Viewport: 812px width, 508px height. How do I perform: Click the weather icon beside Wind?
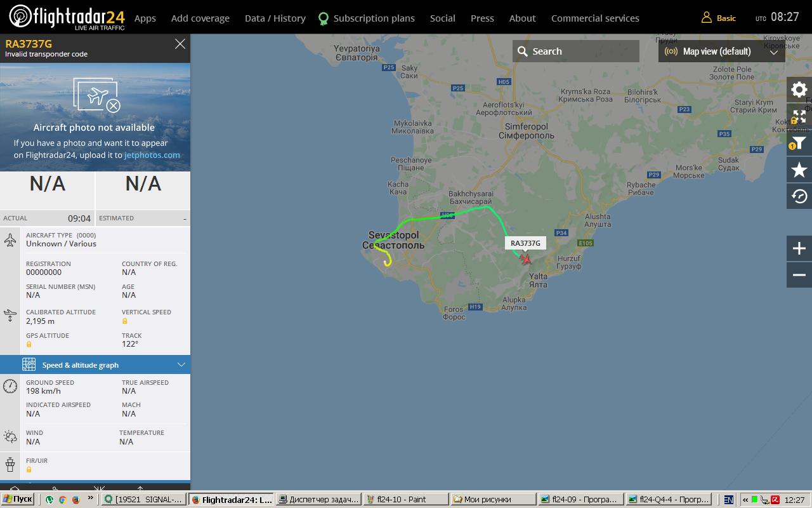(10, 437)
